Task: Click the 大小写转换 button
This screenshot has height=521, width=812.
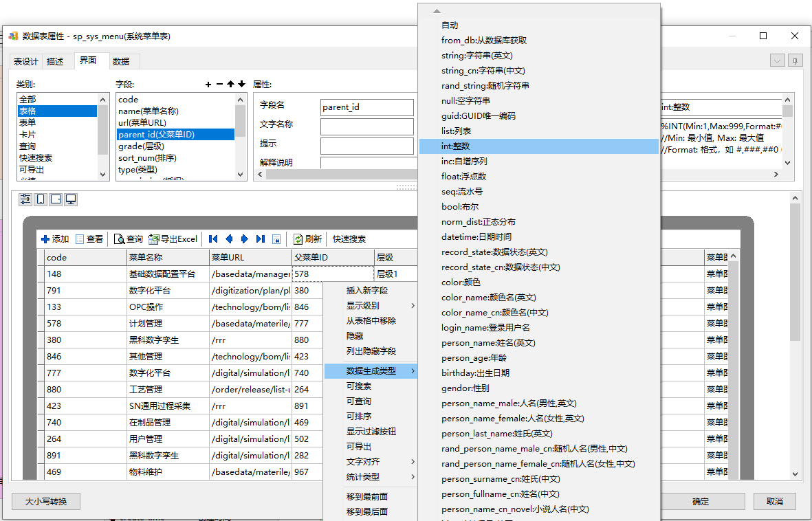Action: (x=46, y=501)
